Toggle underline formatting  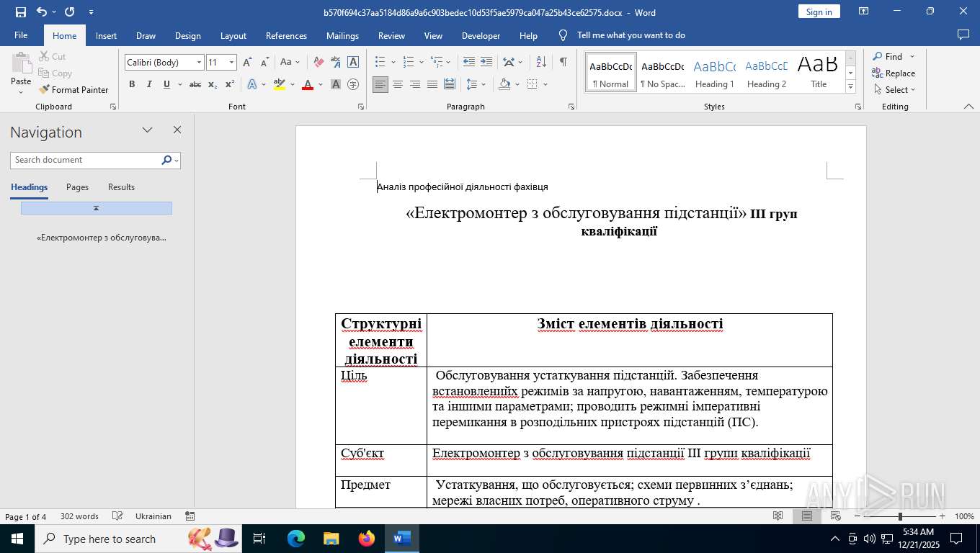[x=166, y=85]
